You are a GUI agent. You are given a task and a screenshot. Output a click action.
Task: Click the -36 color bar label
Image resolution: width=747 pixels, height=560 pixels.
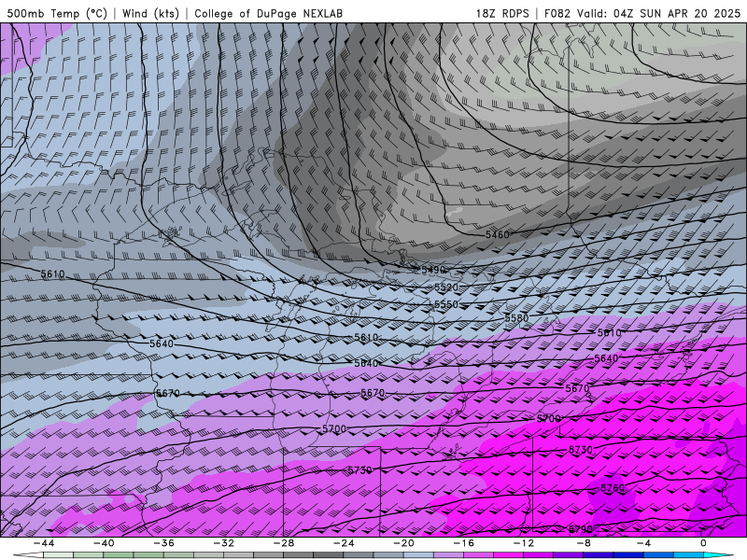163,543
